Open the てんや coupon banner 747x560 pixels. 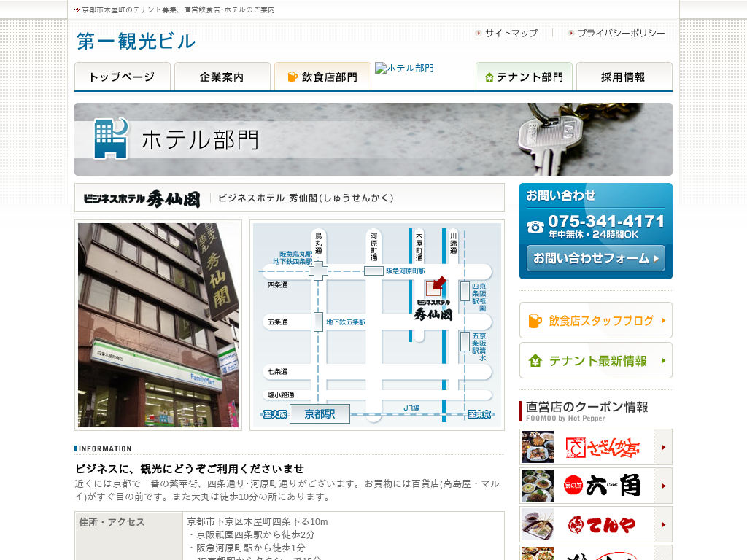point(595,524)
